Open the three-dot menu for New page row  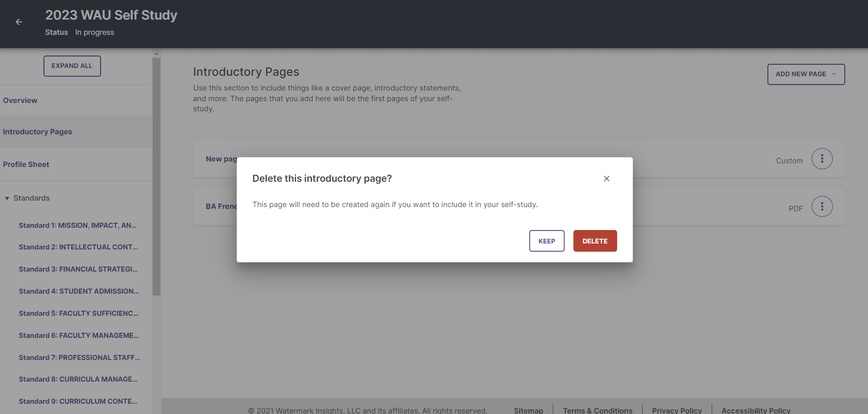tap(822, 158)
